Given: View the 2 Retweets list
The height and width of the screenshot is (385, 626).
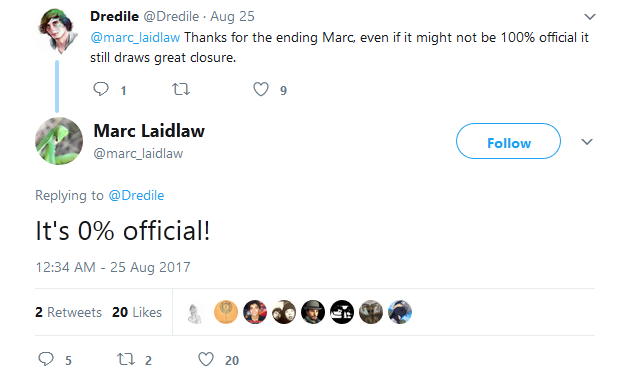Looking at the screenshot, I should tap(68, 312).
